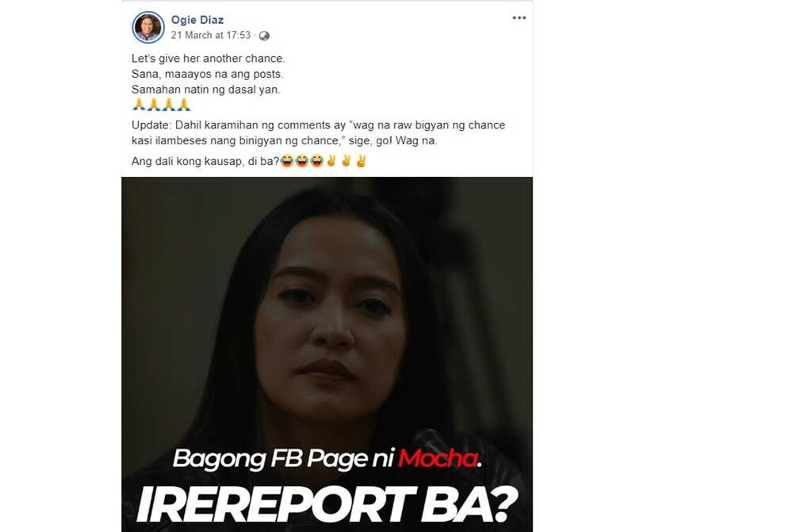Open Ogie Diaz's profile picture
Viewport: 793px width, 532px height.
[148, 27]
